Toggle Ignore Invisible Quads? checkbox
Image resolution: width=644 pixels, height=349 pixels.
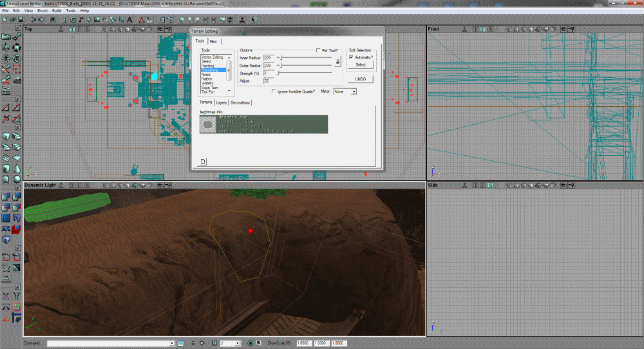pos(274,91)
